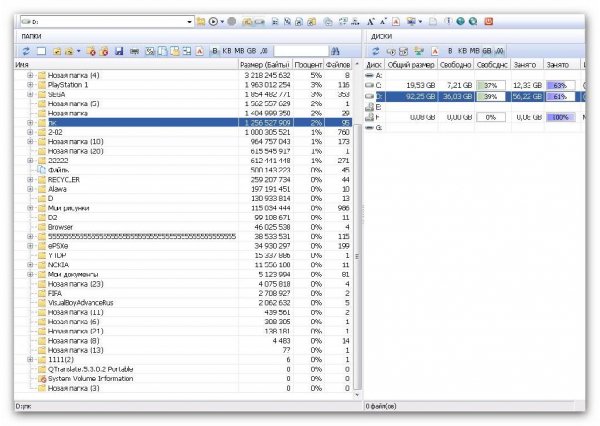Screen dimensions: 600x426
Task: Select the QTranslate.5.3.0.2 Portable folder row
Action: click(183, 369)
